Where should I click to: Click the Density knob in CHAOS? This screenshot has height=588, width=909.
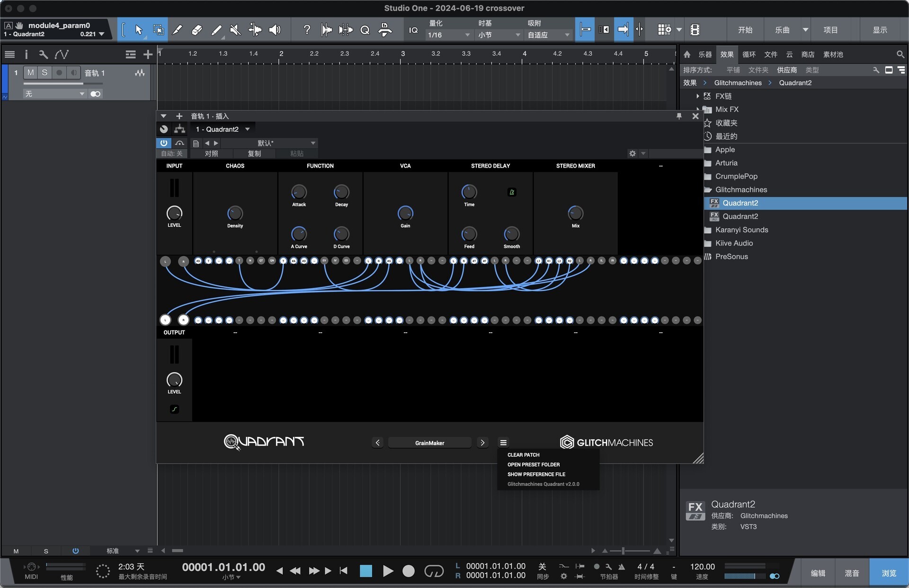click(x=235, y=213)
